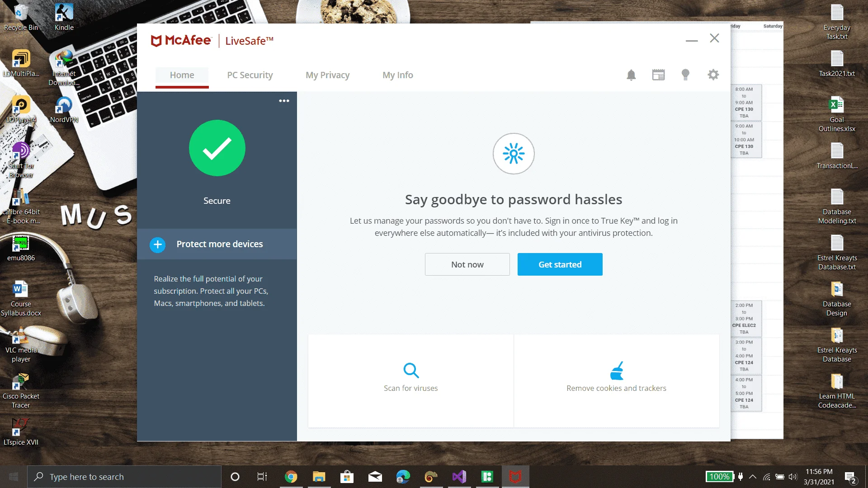Open File Explorer from taskbar
Image resolution: width=868 pixels, height=488 pixels.
click(x=319, y=477)
